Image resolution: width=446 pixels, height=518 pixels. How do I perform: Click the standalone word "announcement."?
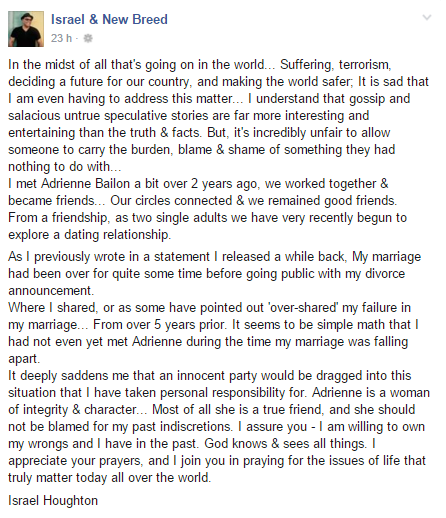pyautogui.click(x=51, y=291)
